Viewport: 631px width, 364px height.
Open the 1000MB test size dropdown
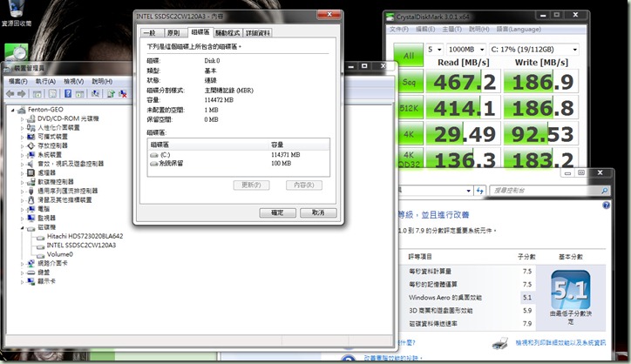466,50
